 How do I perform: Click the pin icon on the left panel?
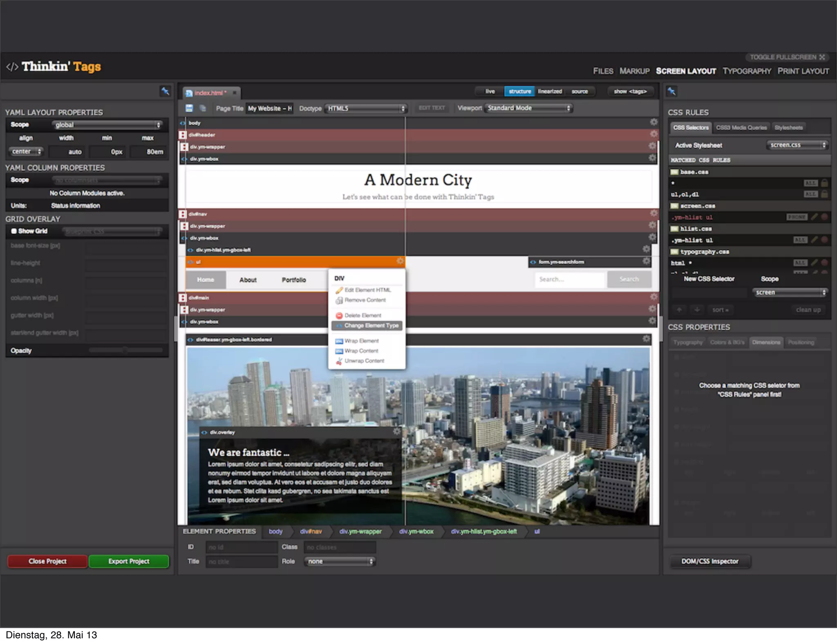click(165, 91)
